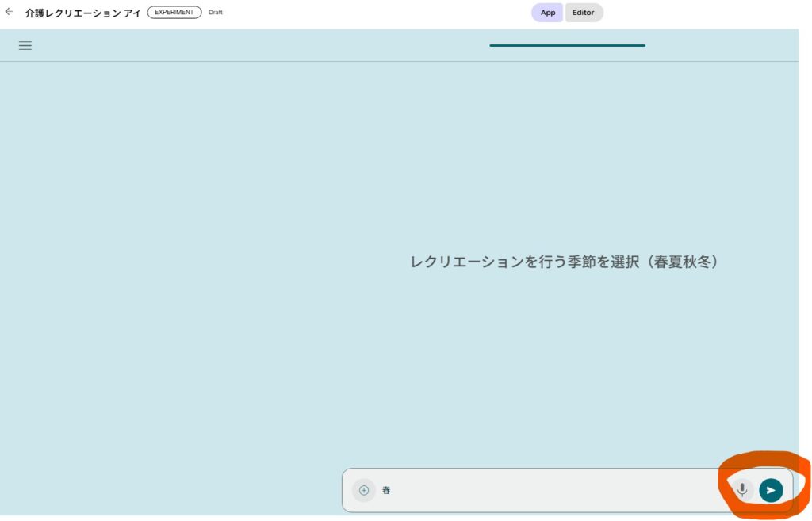Click the EXPERIMENT badge

pyautogui.click(x=174, y=13)
